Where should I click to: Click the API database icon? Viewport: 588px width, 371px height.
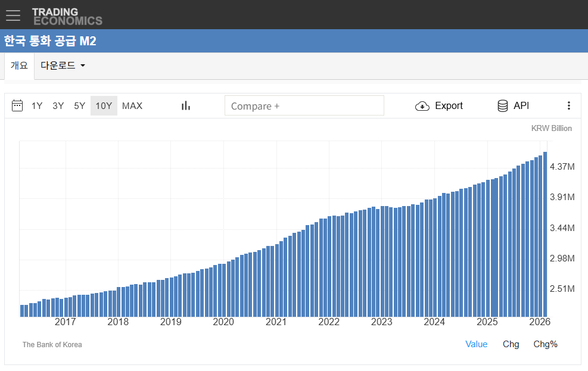tap(502, 105)
